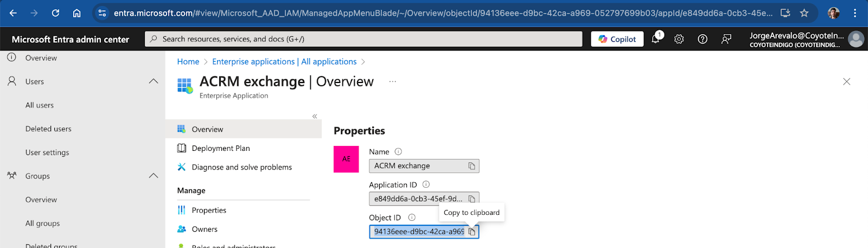
Task: Show info tooltip next to Application ID
Action: 426,185
